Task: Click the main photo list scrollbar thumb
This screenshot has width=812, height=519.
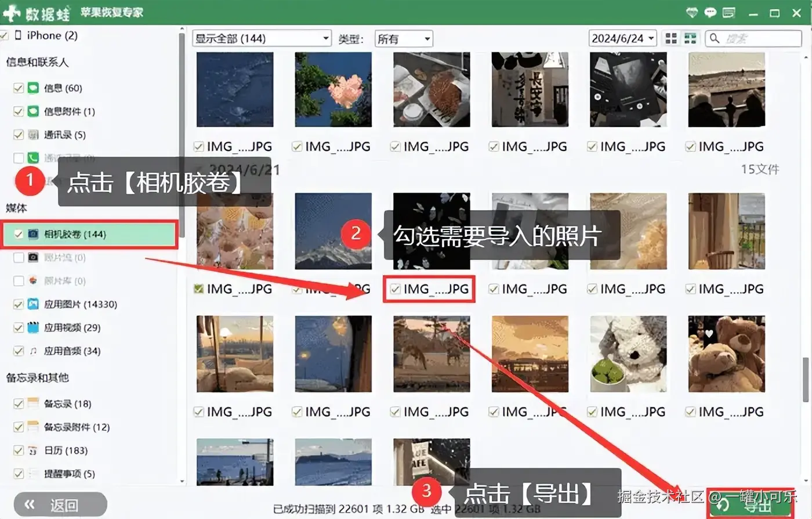Action: coord(806,380)
